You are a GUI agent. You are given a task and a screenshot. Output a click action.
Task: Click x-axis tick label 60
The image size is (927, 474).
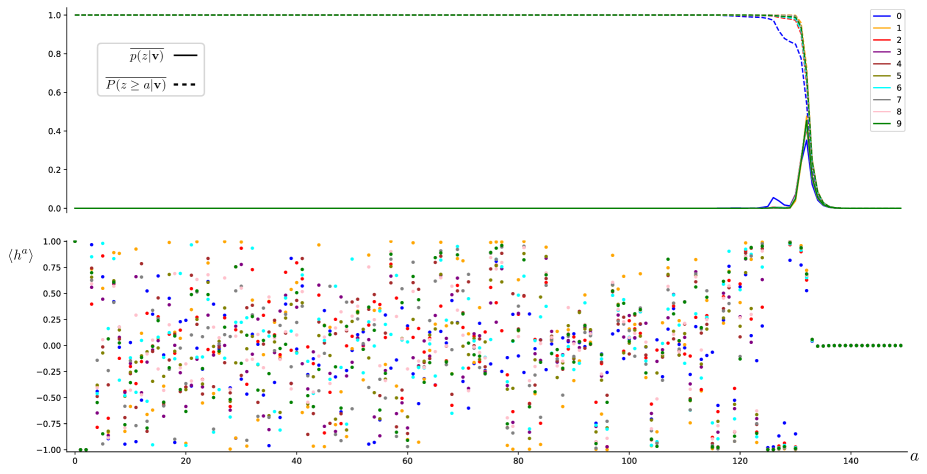[407, 460]
